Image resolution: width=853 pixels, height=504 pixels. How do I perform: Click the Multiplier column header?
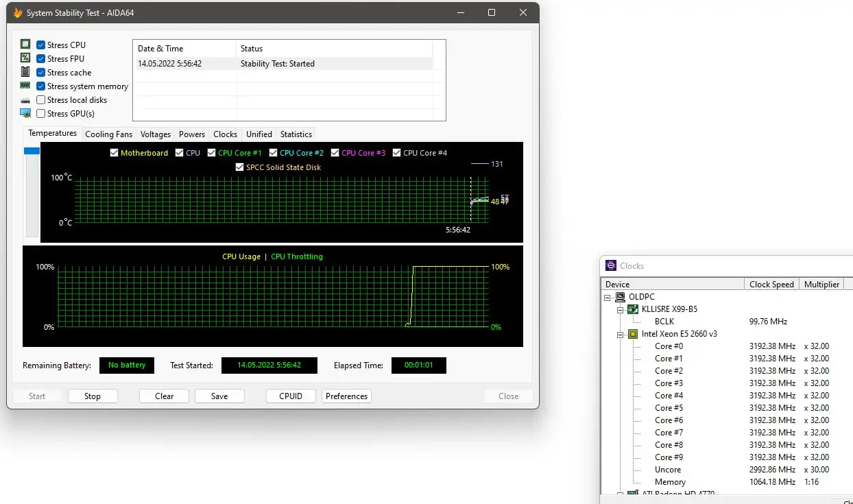pyautogui.click(x=821, y=284)
